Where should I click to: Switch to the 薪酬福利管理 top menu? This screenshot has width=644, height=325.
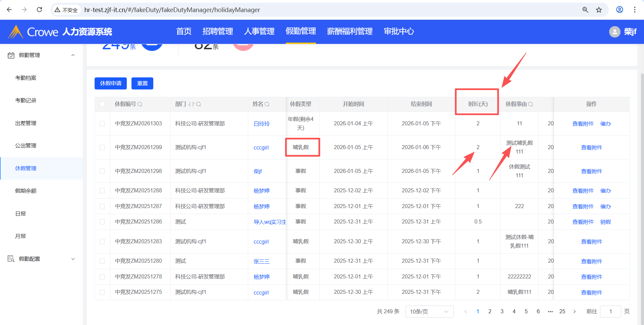(350, 31)
